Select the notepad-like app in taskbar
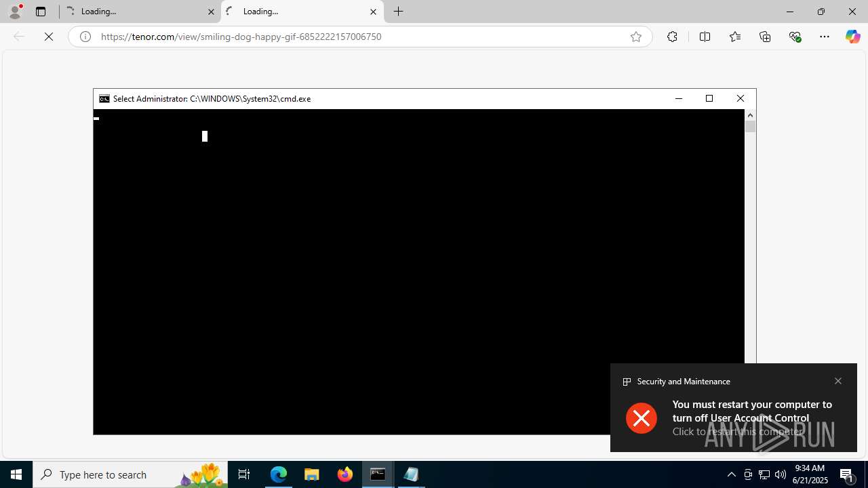Image resolution: width=868 pixels, height=488 pixels. click(411, 474)
